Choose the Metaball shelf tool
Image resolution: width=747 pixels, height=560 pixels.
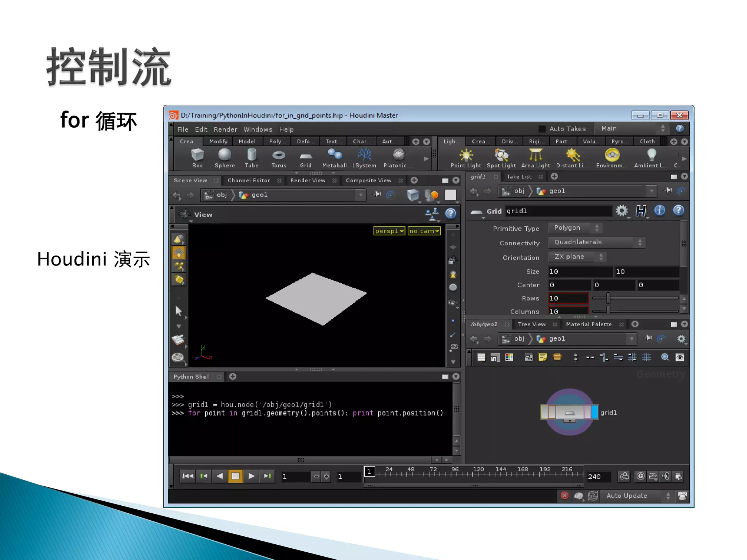(334, 158)
